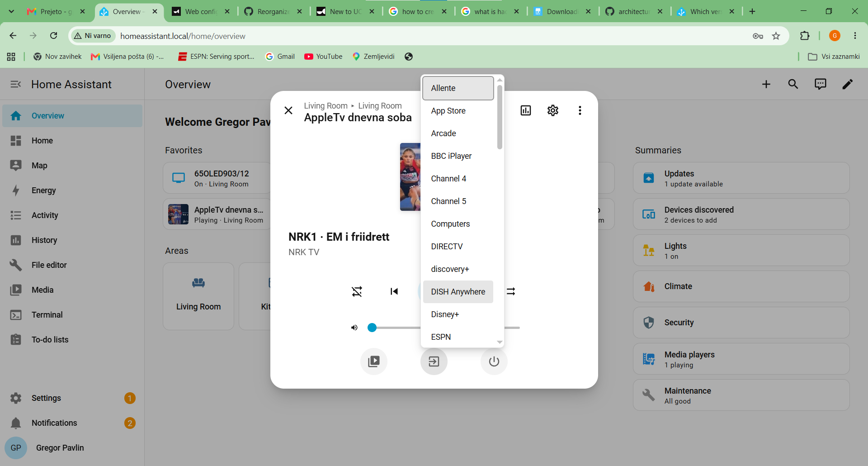Choose Disney+ as source
The height and width of the screenshot is (466, 868).
click(458, 314)
